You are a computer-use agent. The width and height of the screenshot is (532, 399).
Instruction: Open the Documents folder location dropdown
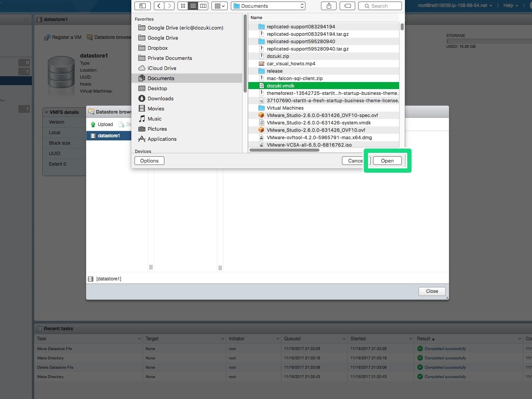(x=268, y=6)
